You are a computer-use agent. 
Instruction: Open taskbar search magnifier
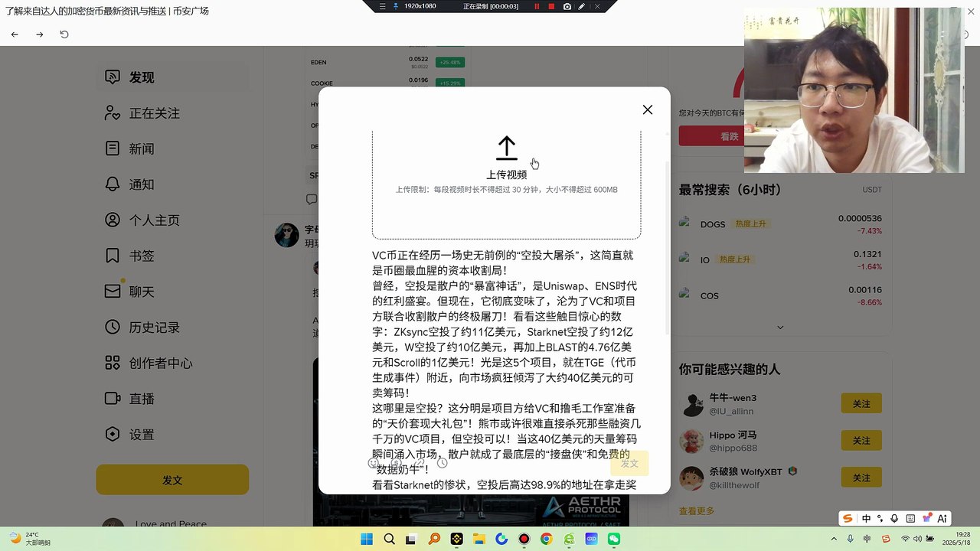coord(389,539)
